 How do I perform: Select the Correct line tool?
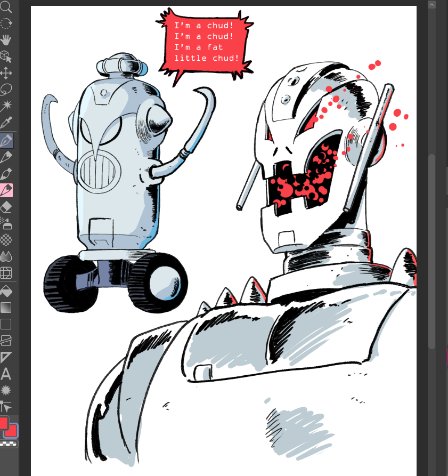coord(6,407)
